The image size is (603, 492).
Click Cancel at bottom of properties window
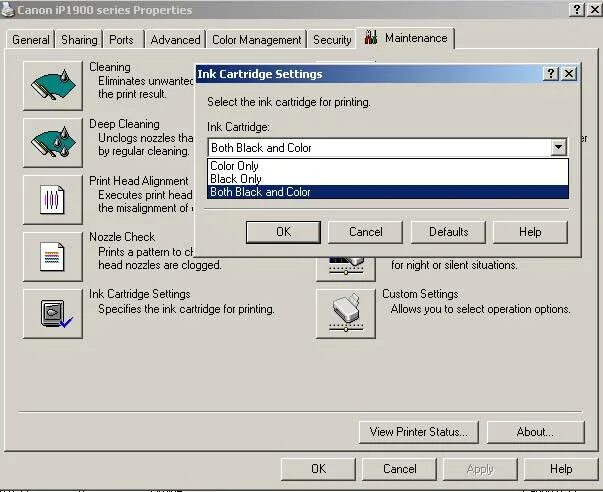pyautogui.click(x=400, y=469)
